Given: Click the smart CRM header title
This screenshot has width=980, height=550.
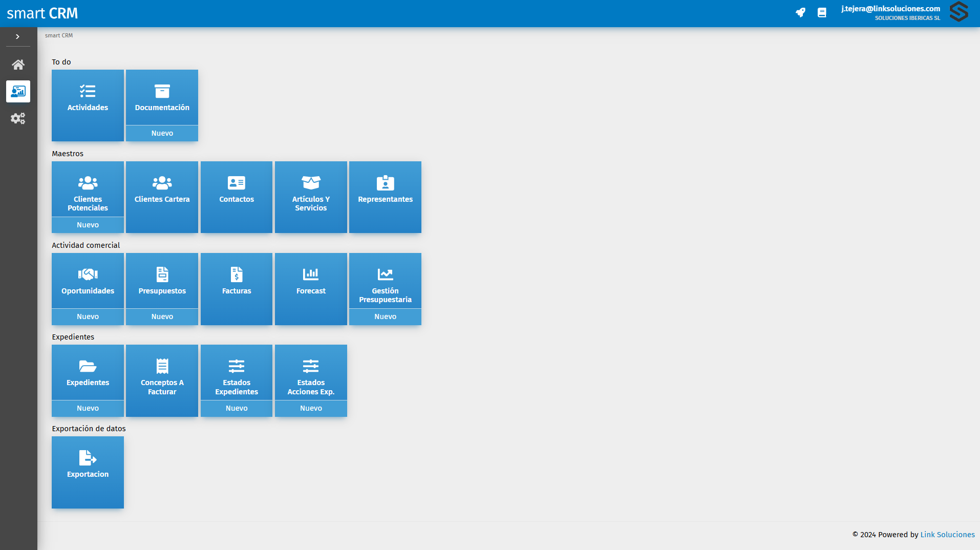Looking at the screenshot, I should click(x=42, y=13).
